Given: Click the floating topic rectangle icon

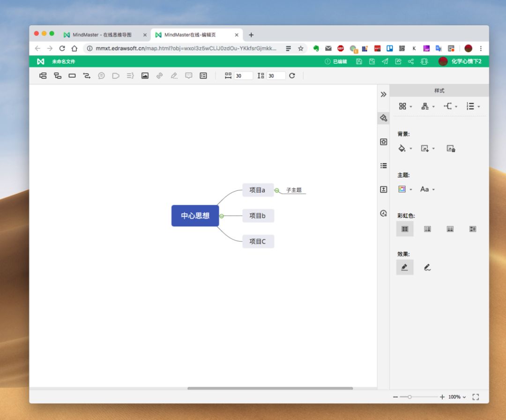Looking at the screenshot, I should pos(72,75).
